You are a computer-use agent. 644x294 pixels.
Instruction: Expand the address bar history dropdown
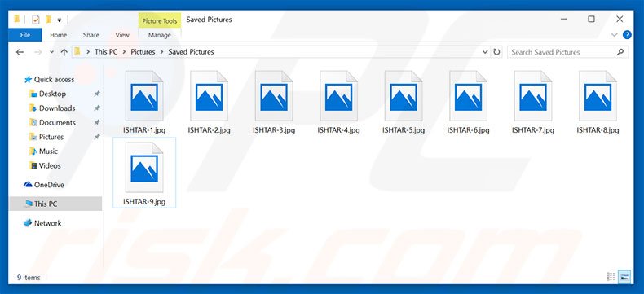[485, 52]
